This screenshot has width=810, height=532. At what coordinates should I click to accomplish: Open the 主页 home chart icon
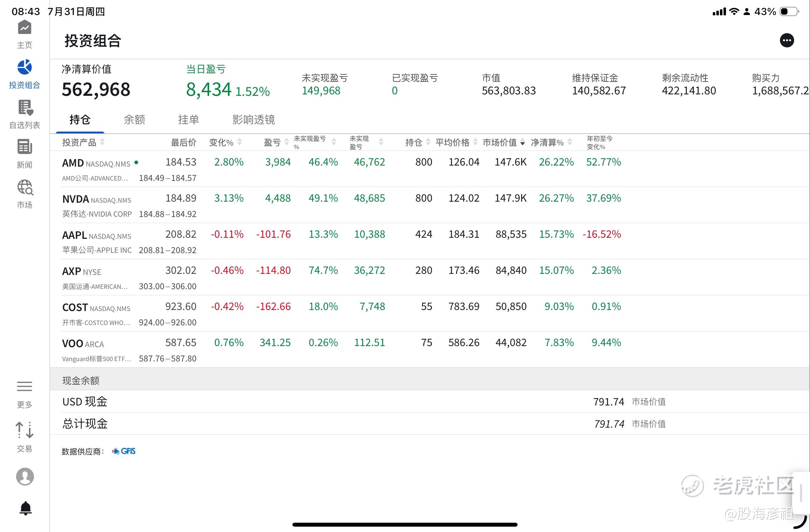pos(25,28)
